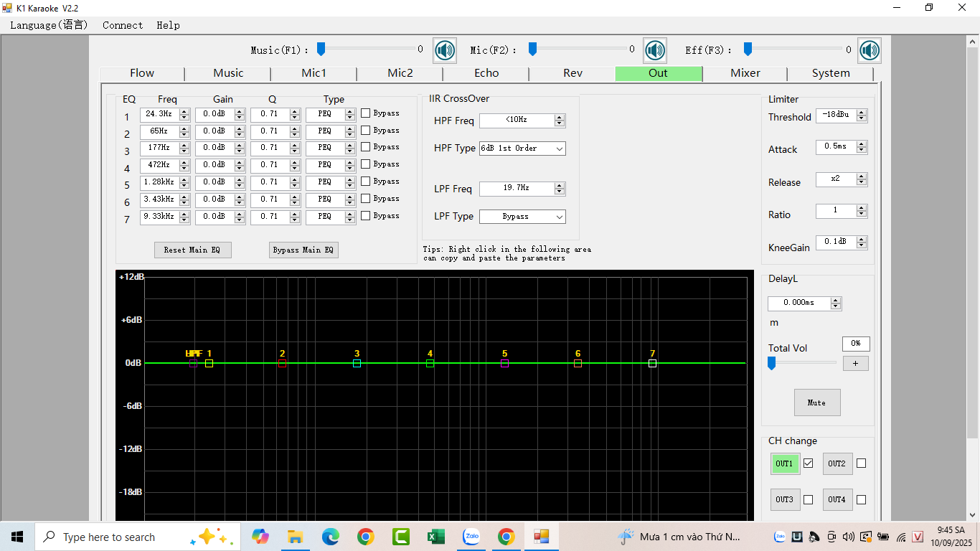Select EQ node 7 on graph
Image resolution: width=980 pixels, height=551 pixels.
(x=652, y=364)
